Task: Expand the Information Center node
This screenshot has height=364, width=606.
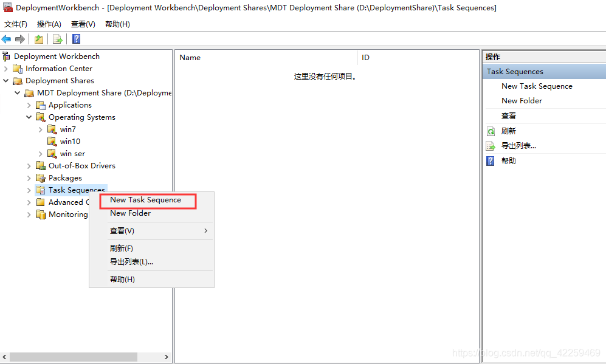Action: (x=6, y=69)
